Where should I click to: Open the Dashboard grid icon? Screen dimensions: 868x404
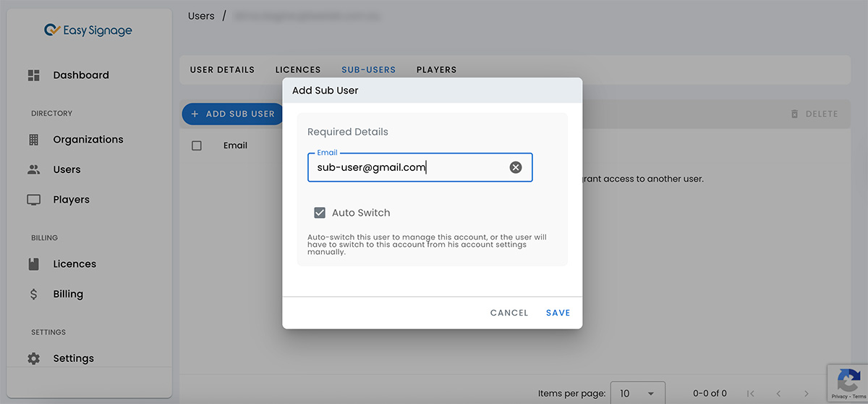33,75
